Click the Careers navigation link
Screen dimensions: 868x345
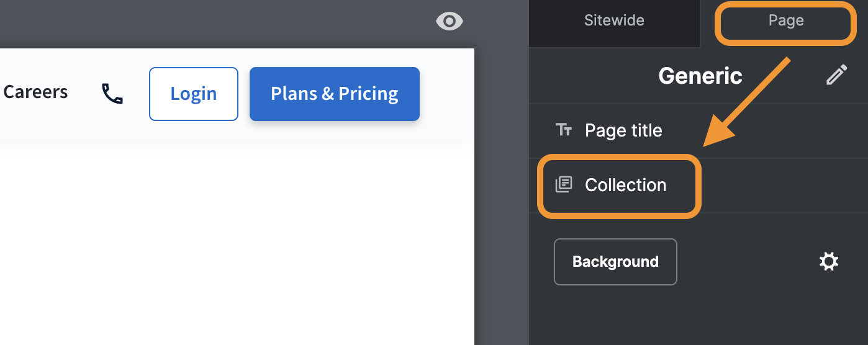tap(35, 92)
